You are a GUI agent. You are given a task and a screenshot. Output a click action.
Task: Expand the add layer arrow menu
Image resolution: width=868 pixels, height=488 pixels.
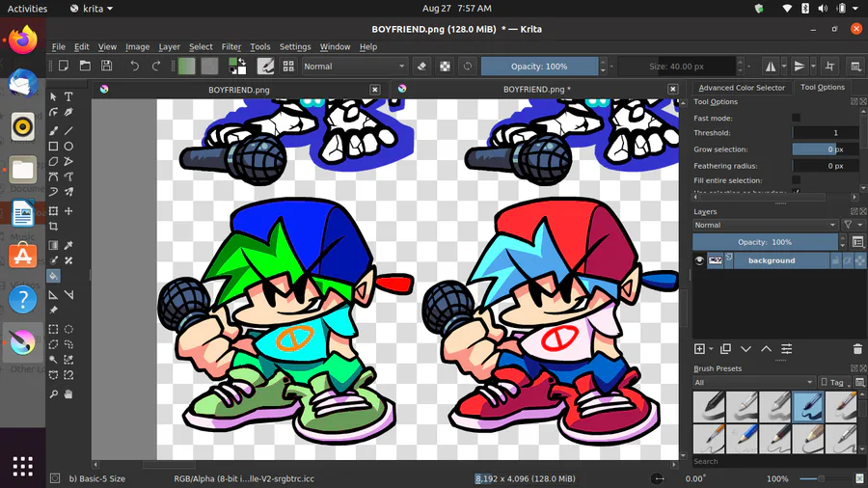tap(711, 349)
